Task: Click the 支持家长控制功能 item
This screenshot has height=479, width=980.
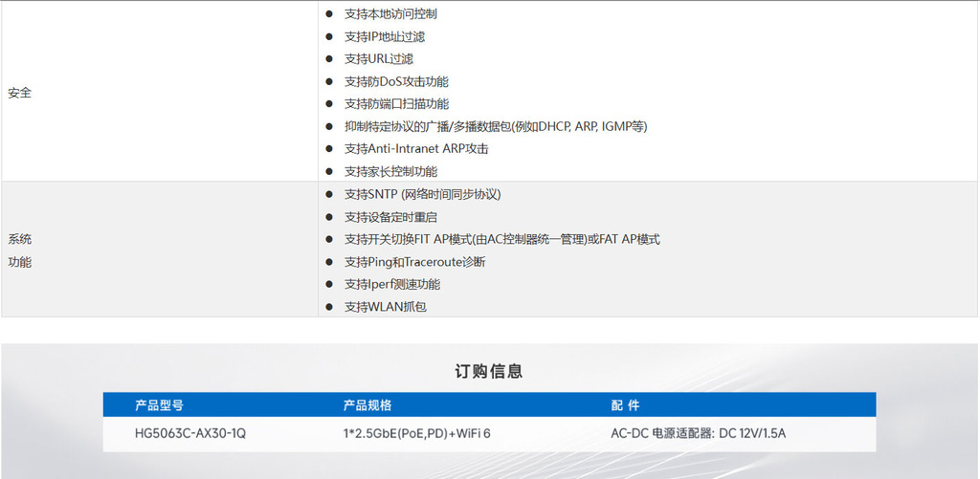Action: (390, 172)
